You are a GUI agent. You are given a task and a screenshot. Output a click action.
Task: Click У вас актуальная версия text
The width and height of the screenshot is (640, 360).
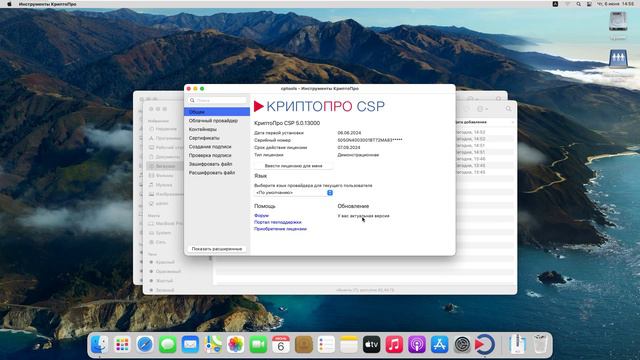click(363, 216)
